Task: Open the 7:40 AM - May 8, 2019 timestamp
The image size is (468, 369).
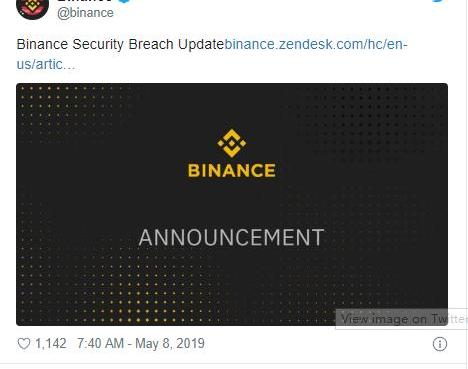Action: pos(141,343)
